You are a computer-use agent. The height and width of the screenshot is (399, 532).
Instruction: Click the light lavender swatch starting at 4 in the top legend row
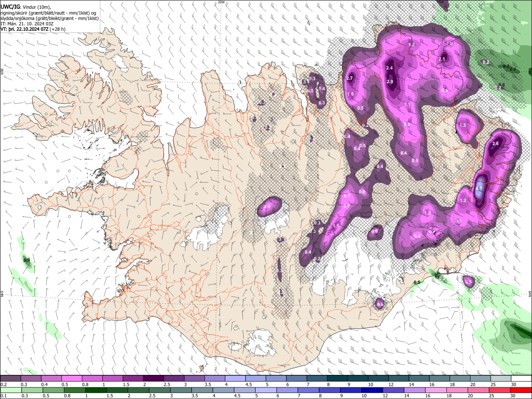235,379
